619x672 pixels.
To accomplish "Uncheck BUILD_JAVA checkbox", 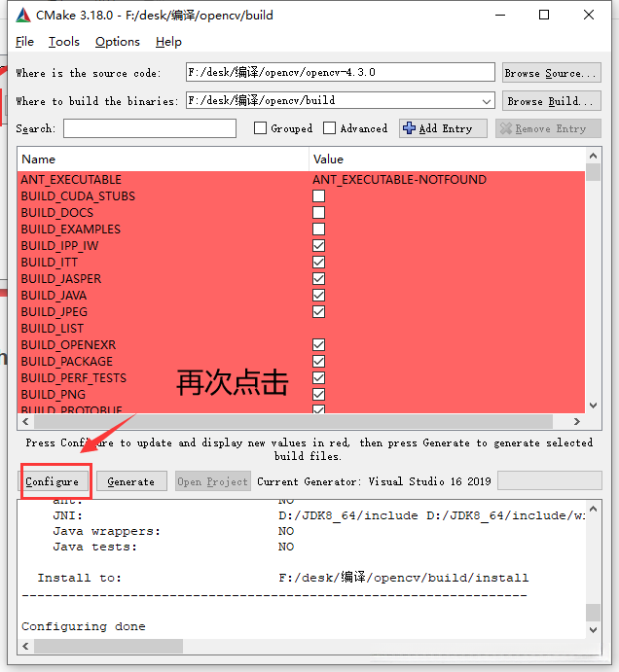I will (318, 295).
